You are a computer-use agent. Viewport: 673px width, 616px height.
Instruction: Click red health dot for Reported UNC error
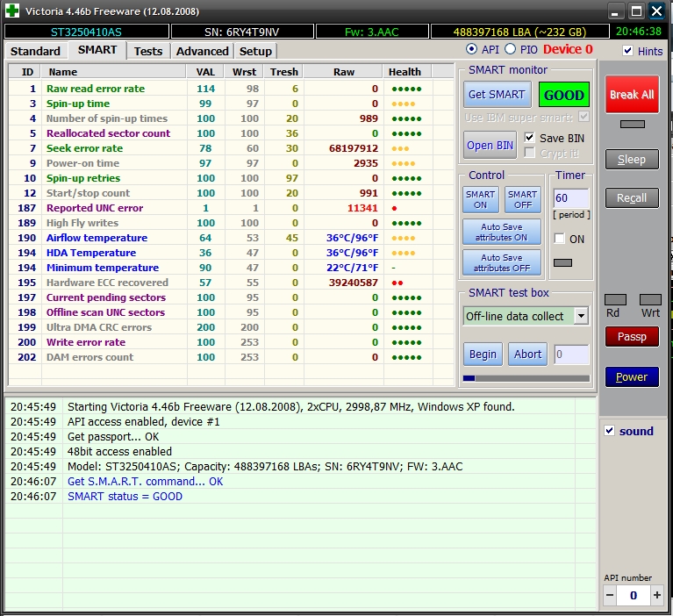[x=394, y=208]
